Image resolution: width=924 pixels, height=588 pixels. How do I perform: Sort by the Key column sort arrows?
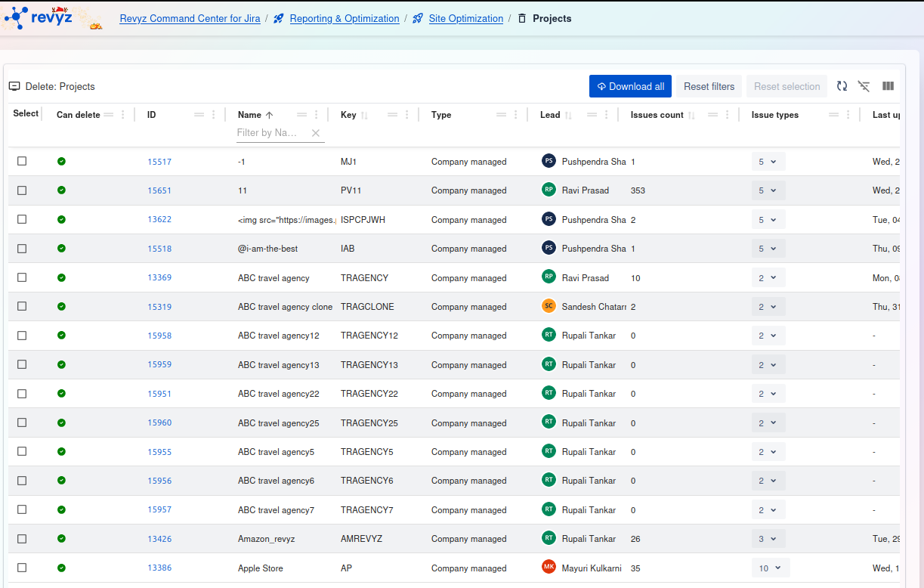tap(364, 116)
